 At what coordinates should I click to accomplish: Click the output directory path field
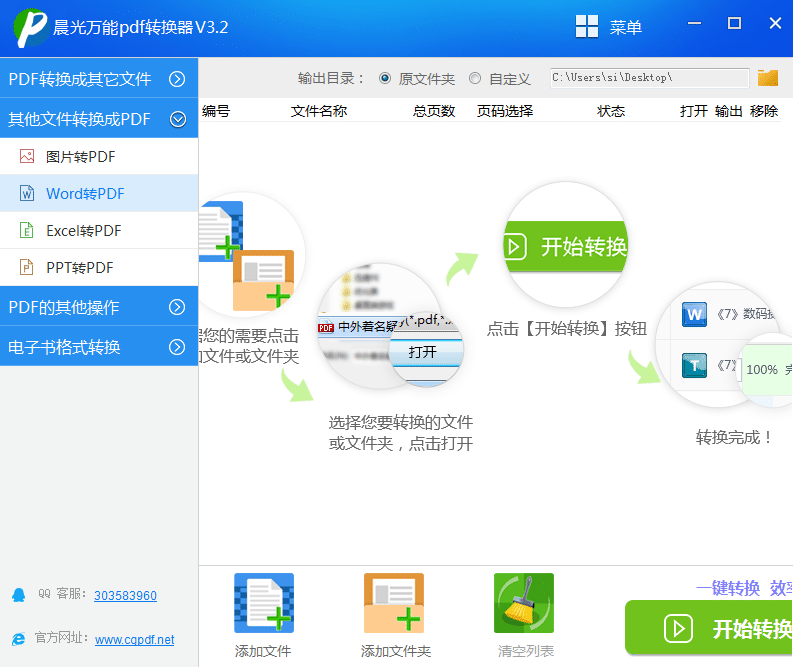pos(649,78)
